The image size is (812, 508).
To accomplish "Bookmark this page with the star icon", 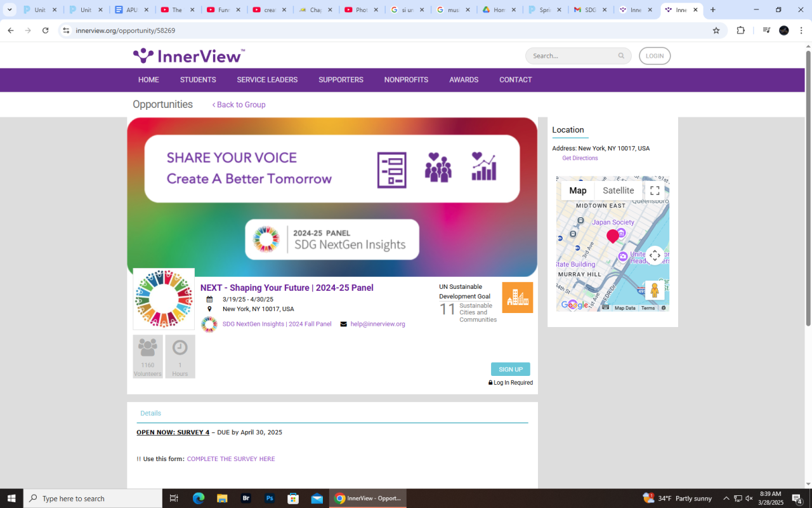I will [x=716, y=30].
